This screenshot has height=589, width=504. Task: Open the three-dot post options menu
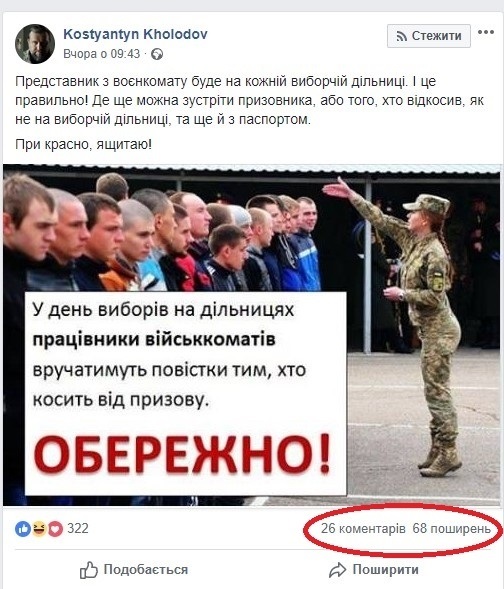point(486,32)
